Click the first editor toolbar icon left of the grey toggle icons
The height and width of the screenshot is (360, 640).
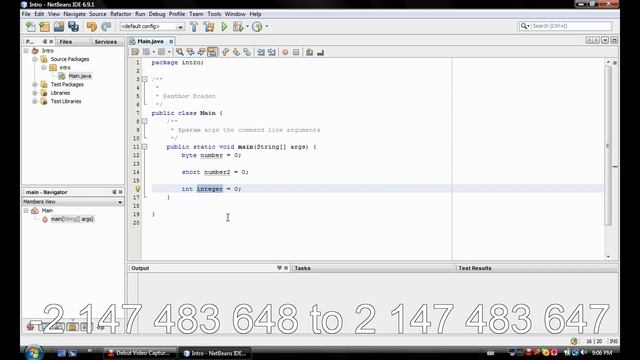click(x=135, y=52)
